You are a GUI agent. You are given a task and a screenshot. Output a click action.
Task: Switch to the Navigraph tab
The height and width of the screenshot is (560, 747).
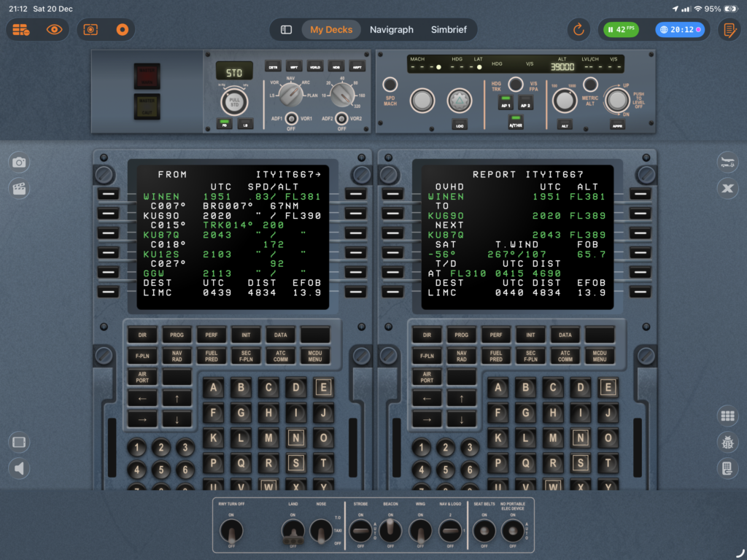pos(391,30)
